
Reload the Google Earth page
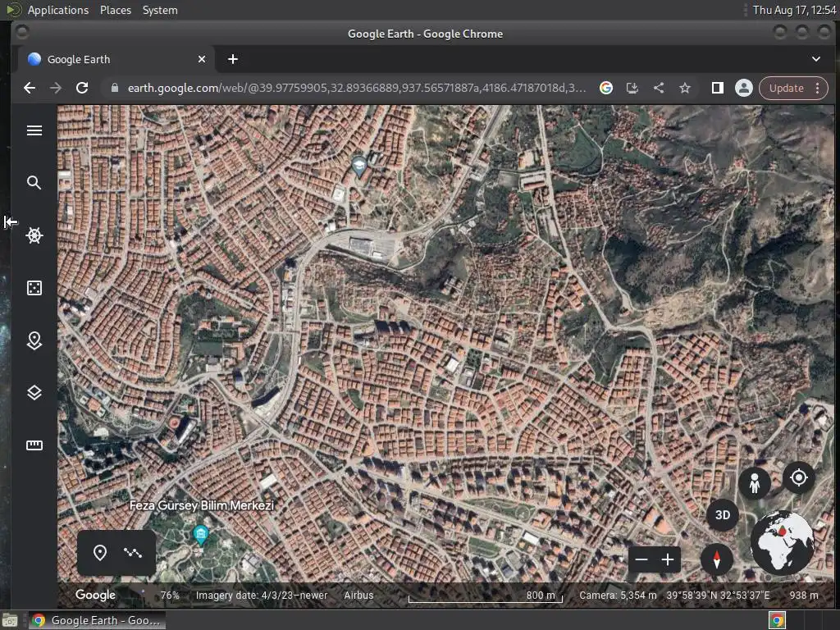coord(82,88)
